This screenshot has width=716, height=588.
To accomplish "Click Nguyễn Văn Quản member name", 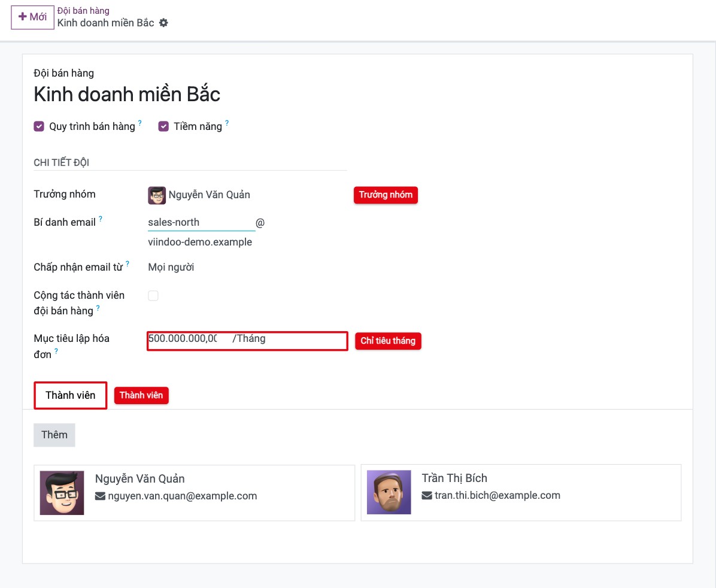I will click(139, 479).
